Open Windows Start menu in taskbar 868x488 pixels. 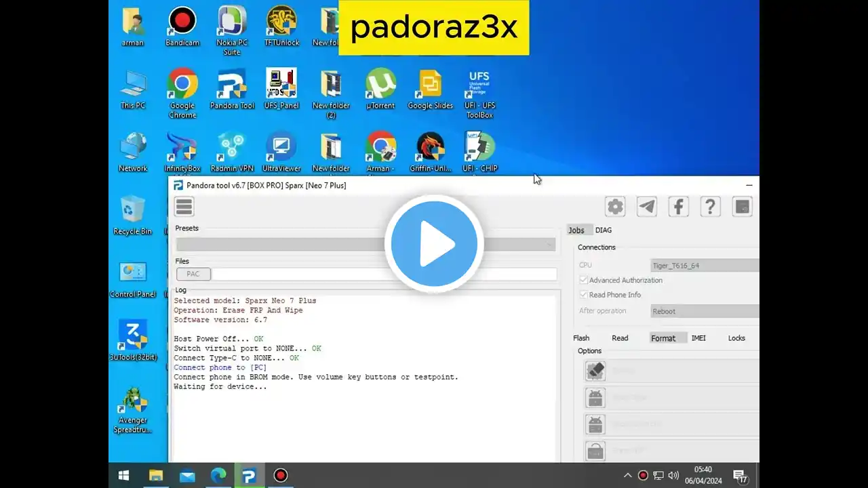click(x=124, y=476)
